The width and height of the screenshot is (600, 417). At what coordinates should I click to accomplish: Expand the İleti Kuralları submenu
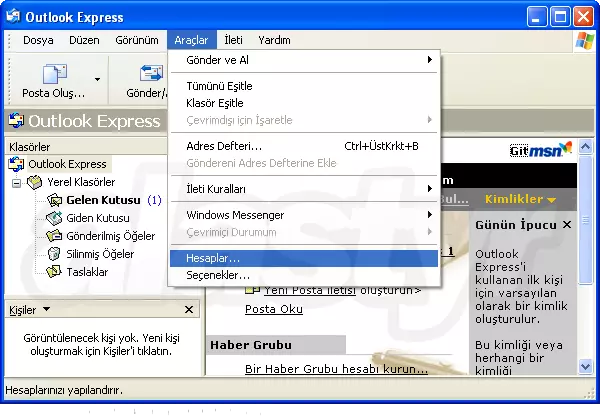coord(304,189)
